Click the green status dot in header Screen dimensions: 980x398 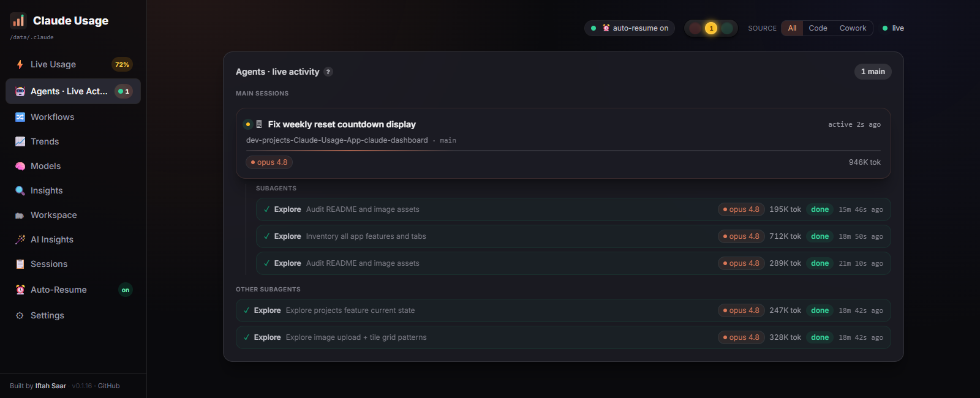[727, 28]
